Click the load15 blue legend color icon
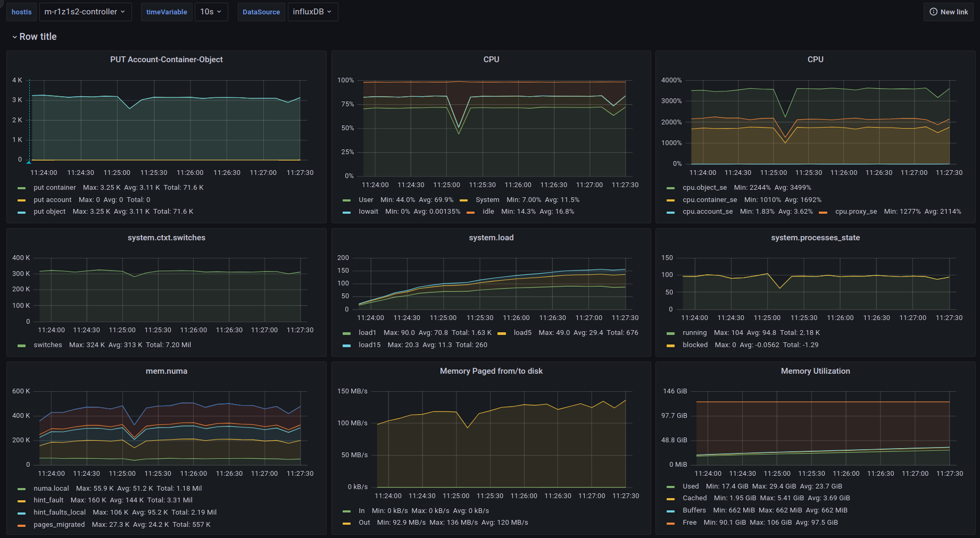Viewport: 980px width, 538px height. click(347, 346)
